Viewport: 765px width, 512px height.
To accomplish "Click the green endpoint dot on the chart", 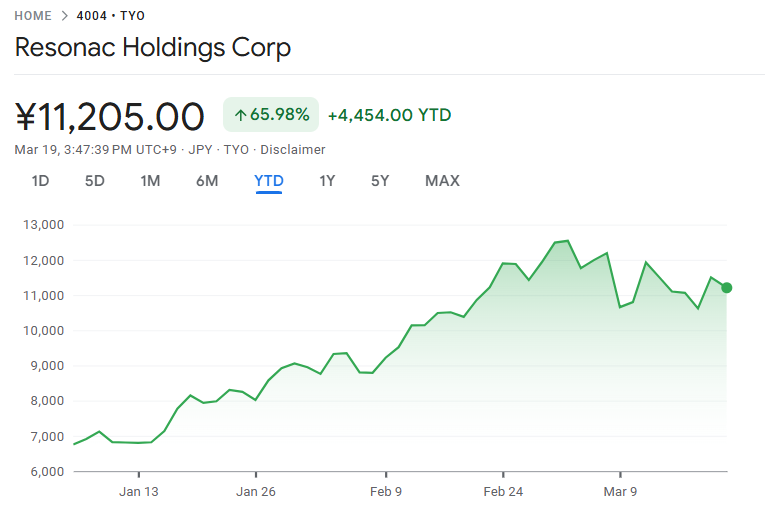I will 727,288.
